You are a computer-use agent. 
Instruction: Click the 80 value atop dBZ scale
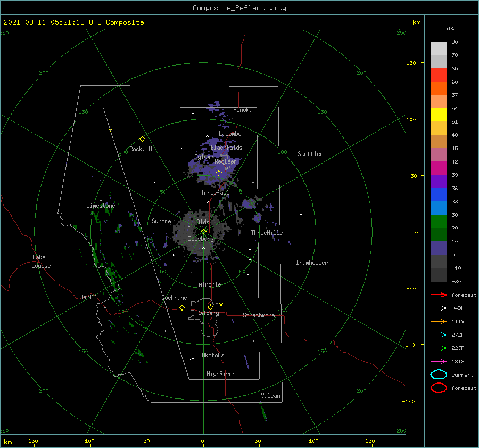click(455, 42)
